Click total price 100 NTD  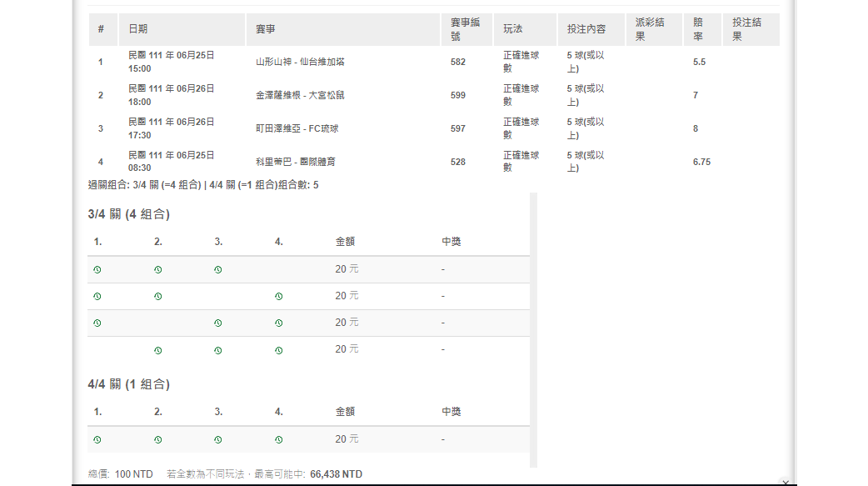(x=133, y=474)
